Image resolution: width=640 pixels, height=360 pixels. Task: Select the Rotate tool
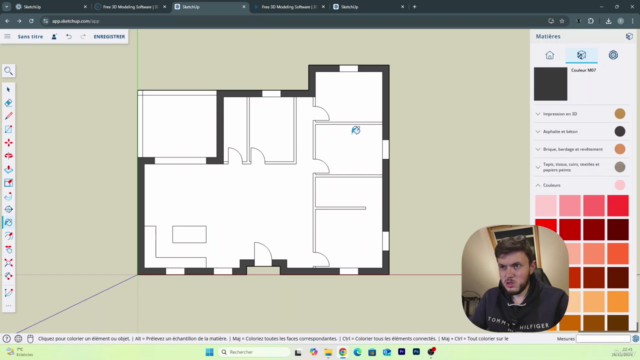[x=9, y=156]
